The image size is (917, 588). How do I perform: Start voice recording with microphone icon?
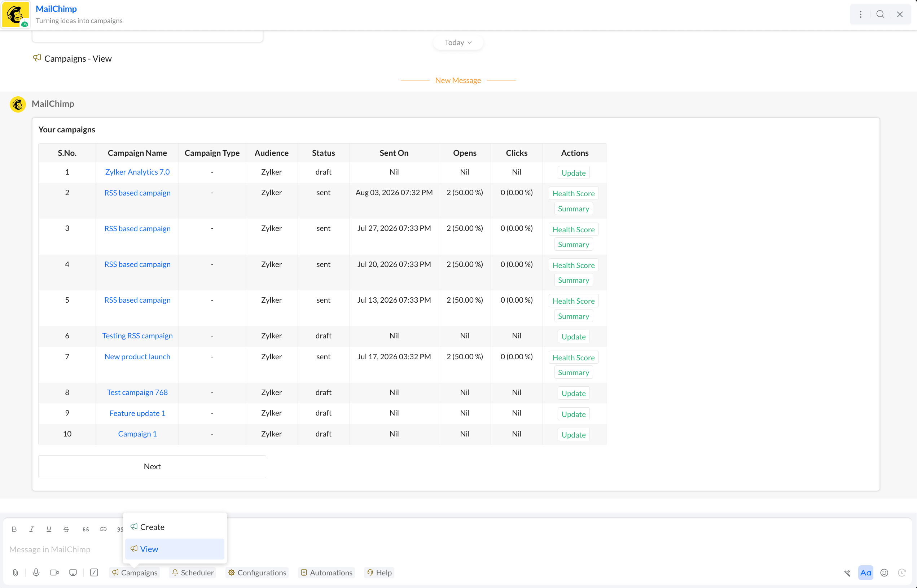(x=36, y=572)
